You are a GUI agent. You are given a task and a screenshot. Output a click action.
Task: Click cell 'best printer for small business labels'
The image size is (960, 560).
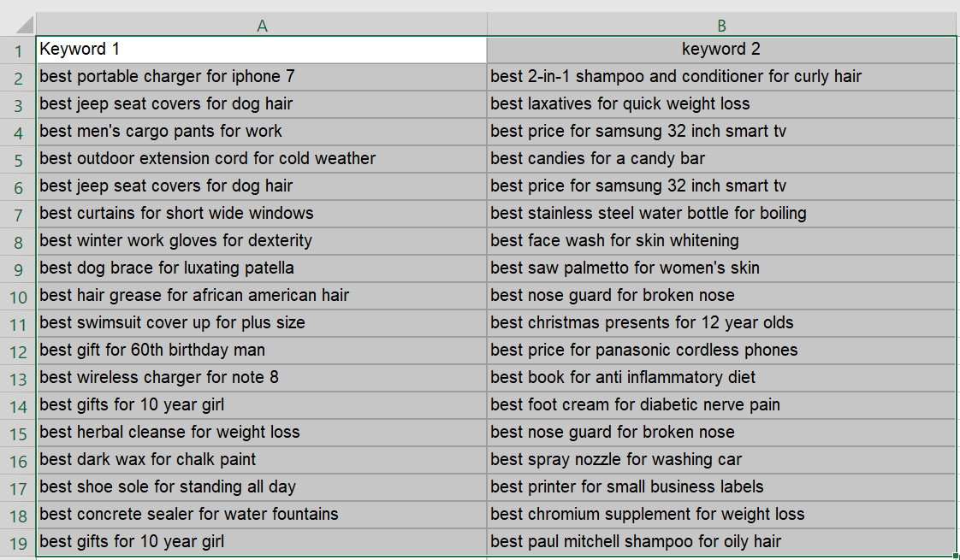click(721, 487)
